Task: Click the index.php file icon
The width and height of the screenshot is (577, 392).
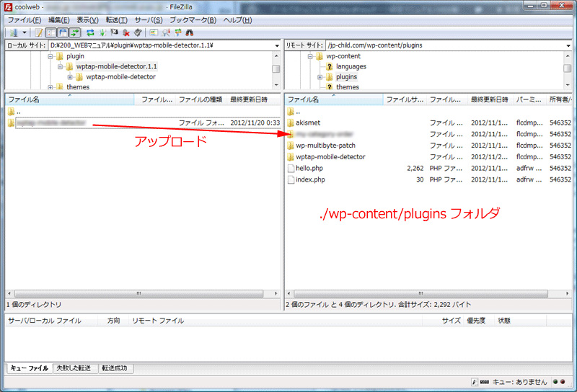Action: point(291,180)
